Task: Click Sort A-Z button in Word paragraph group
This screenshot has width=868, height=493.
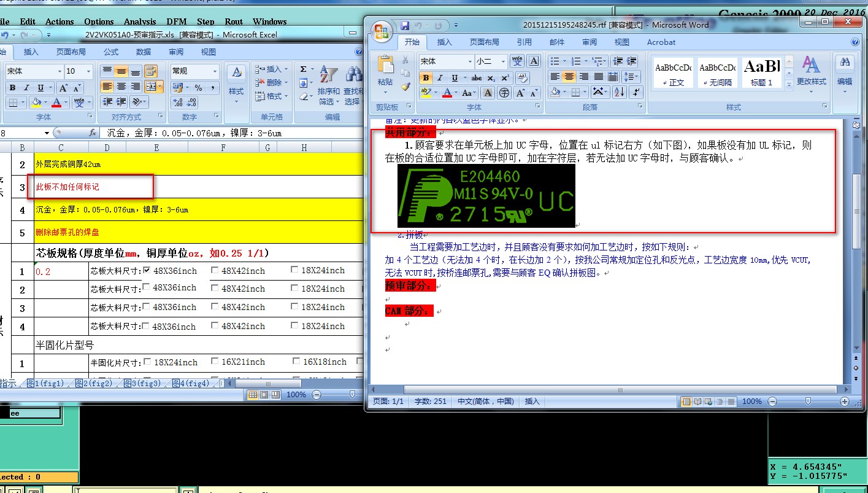Action: tap(620, 92)
